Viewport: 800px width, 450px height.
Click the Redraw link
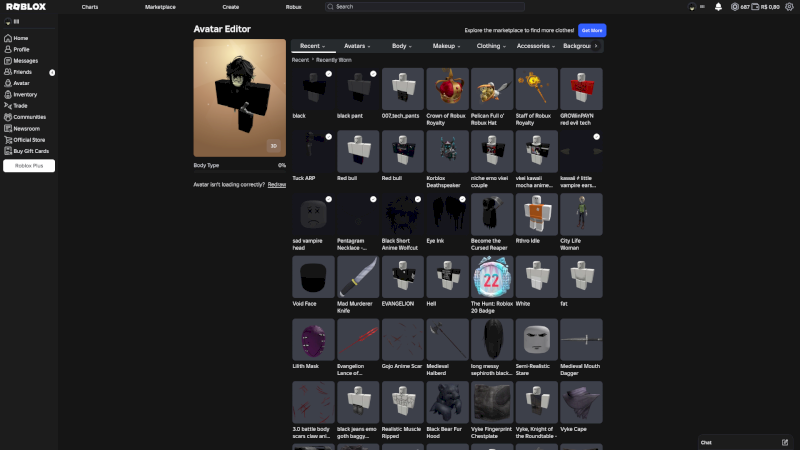pos(277,185)
